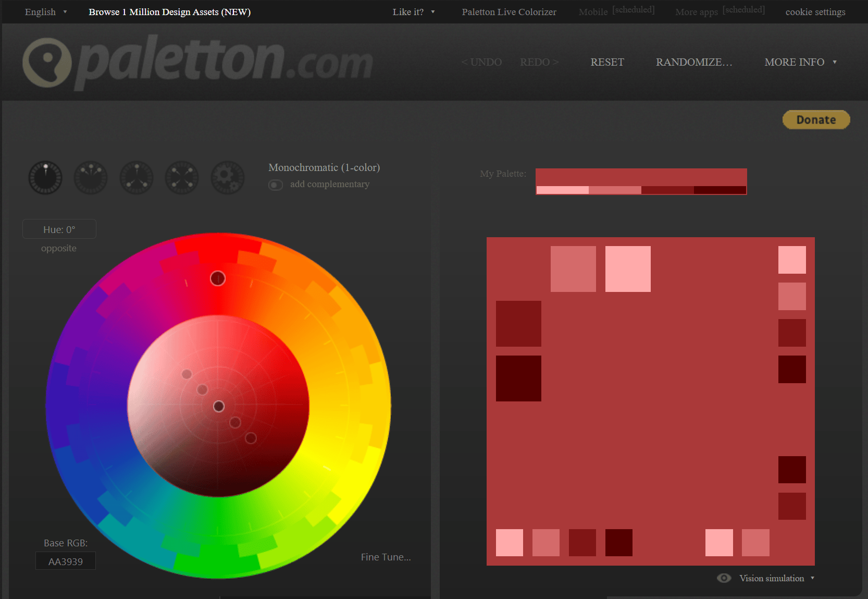This screenshot has height=599, width=868.
Task: Select the Triad (3-color) scheme icon
Action: [x=137, y=178]
